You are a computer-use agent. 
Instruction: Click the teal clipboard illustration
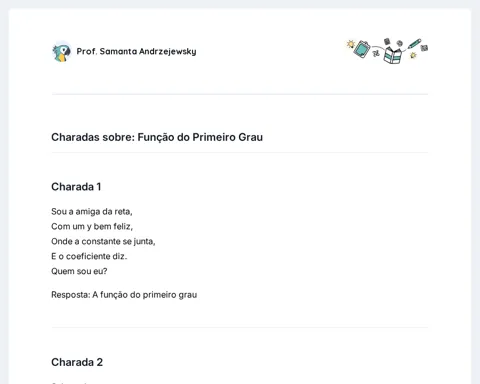coord(362,49)
